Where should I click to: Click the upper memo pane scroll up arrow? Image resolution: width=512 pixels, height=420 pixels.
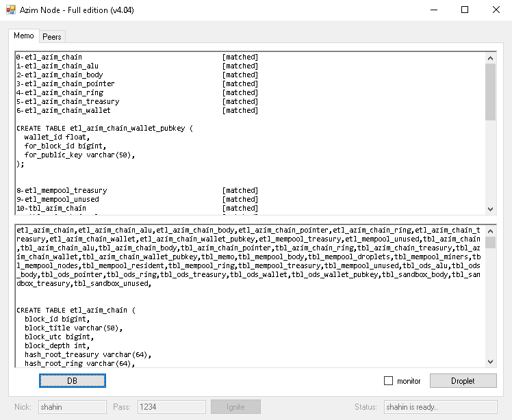tap(490, 58)
